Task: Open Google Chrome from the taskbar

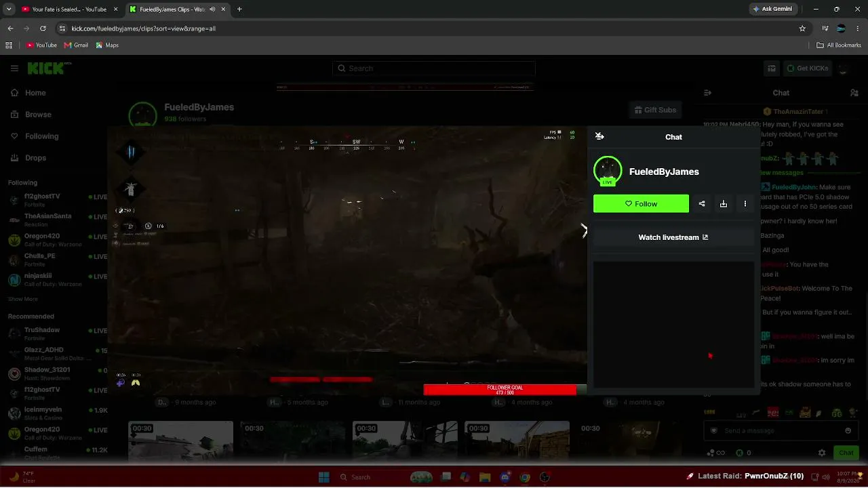Action: [x=525, y=477]
